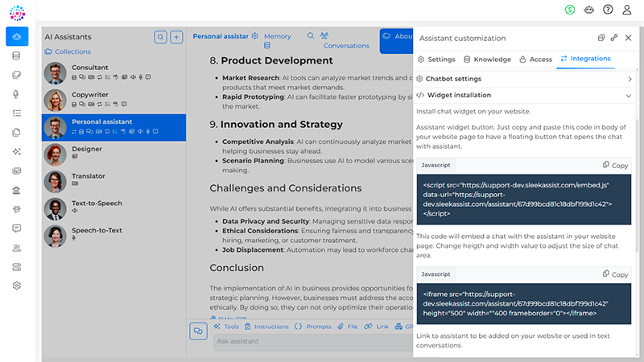The image size is (644, 362).
Task: Open the link icon in customization header
Action: tap(614, 38)
